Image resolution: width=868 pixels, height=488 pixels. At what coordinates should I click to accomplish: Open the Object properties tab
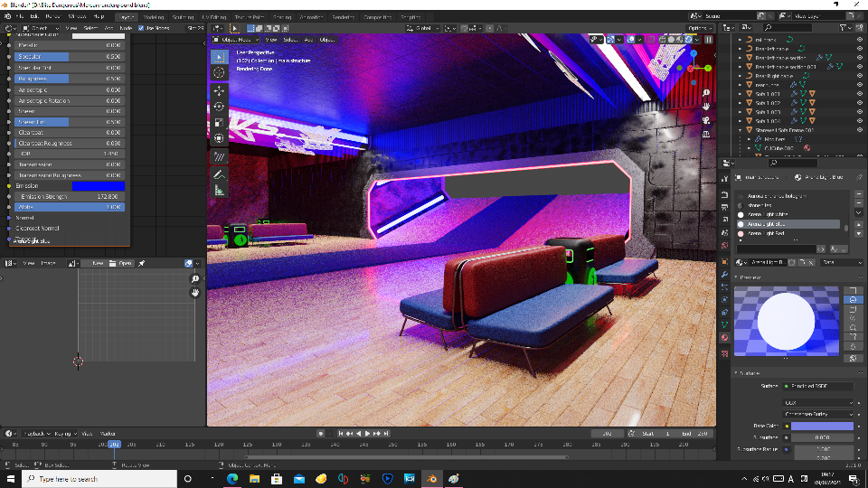click(x=724, y=262)
